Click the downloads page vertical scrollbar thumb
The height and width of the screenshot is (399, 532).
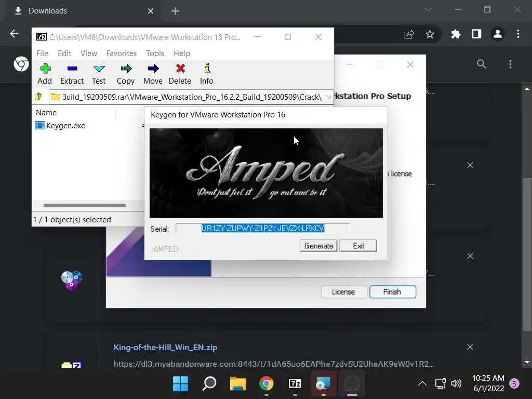coord(527,254)
